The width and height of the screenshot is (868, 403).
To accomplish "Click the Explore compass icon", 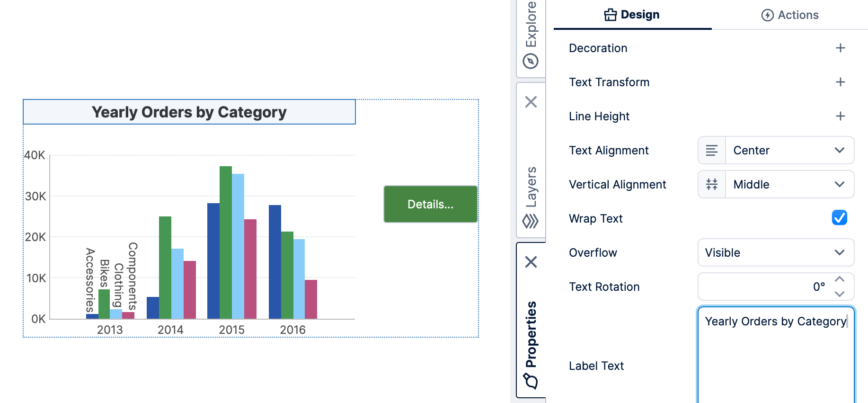I will (x=531, y=61).
